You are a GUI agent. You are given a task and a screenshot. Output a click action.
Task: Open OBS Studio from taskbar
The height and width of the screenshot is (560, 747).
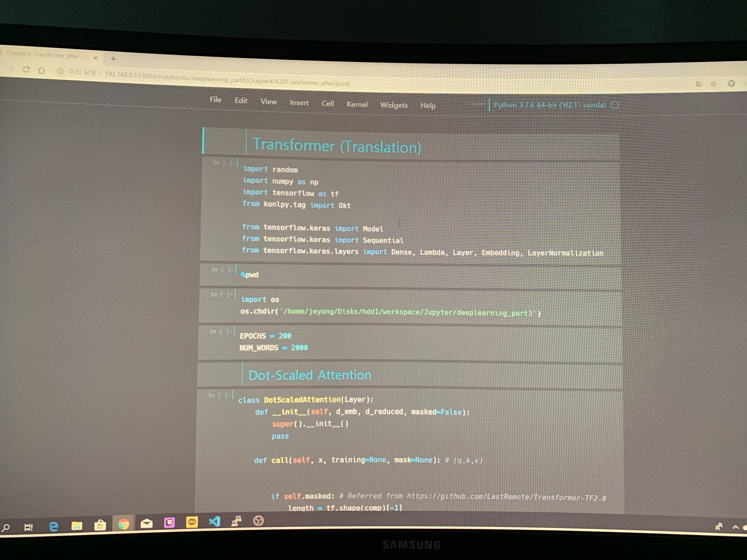coord(258,521)
